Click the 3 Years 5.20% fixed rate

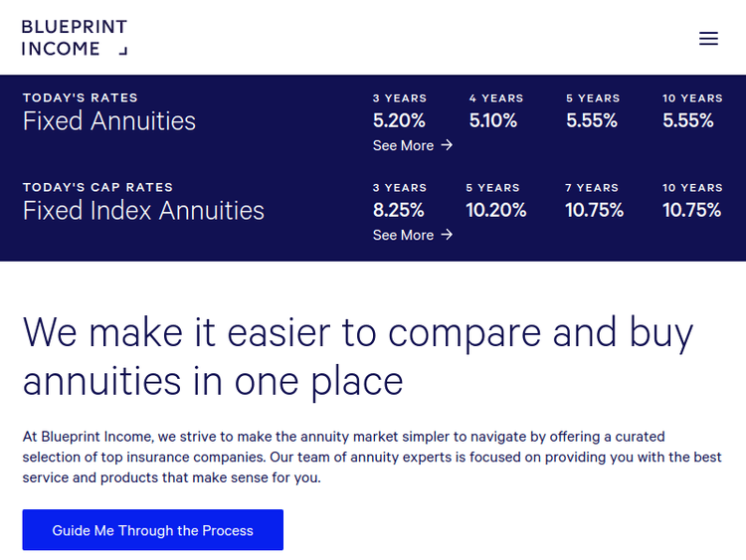[399, 120]
